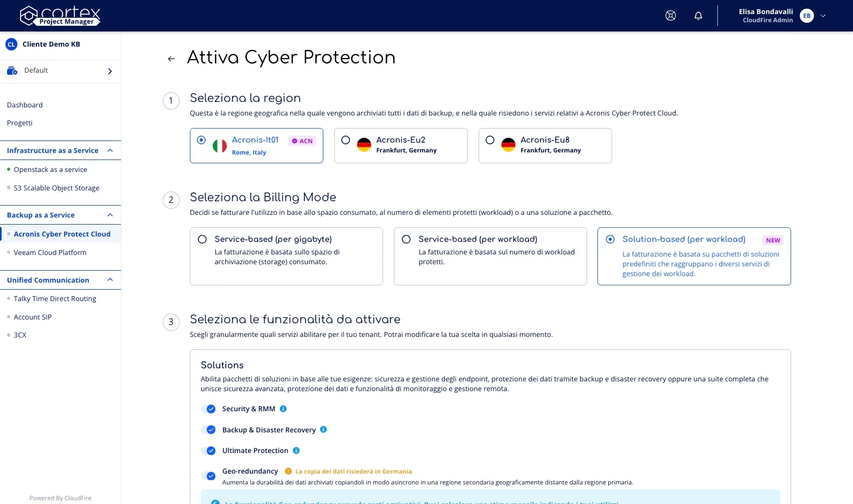Select the Acronis-Eu8 Frankfurt region radio
Image resolution: width=853 pixels, height=504 pixels.
pos(490,140)
